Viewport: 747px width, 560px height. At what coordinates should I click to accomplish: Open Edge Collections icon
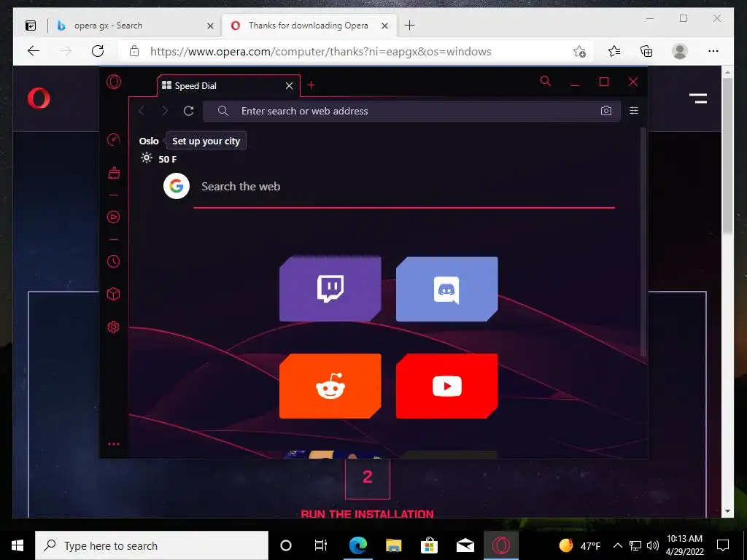646,51
